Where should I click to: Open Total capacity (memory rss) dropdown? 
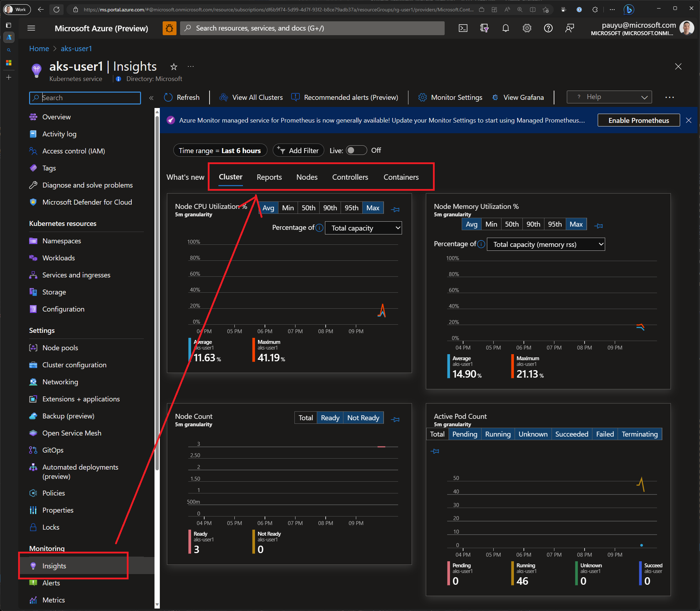[546, 244]
